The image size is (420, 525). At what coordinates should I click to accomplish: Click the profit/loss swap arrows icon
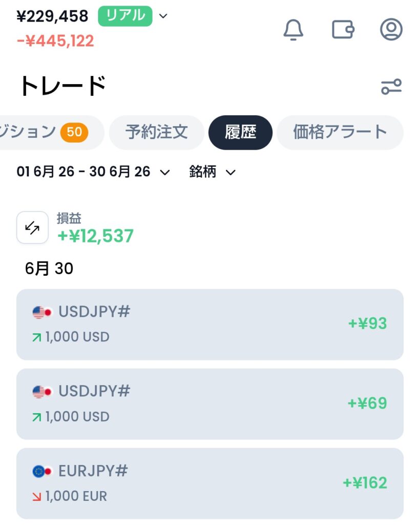[x=32, y=228]
